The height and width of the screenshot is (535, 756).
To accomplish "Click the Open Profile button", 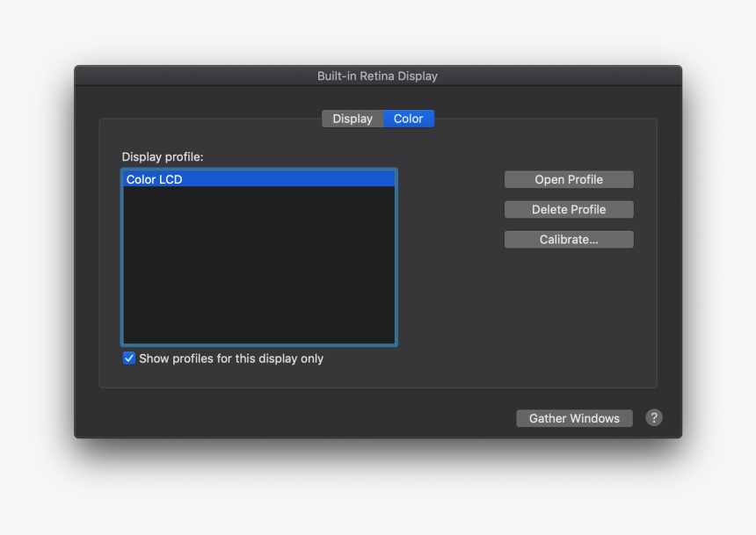I will [x=569, y=180].
